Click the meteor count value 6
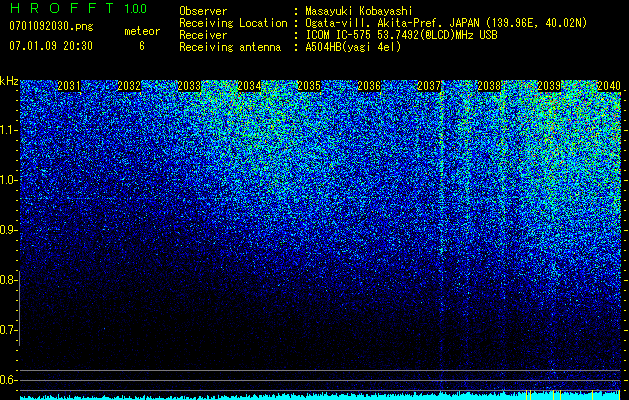This screenshot has width=629, height=400. click(x=142, y=46)
